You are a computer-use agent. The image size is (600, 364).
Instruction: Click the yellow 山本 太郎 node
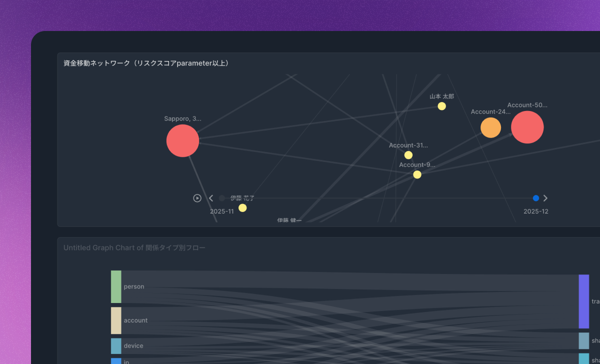tap(441, 105)
